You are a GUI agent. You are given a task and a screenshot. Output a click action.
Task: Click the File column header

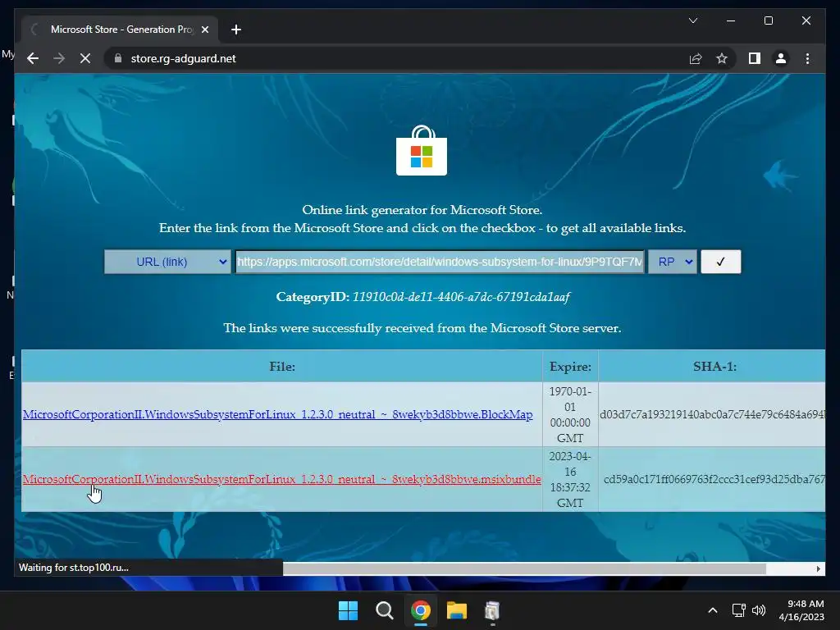tap(282, 367)
